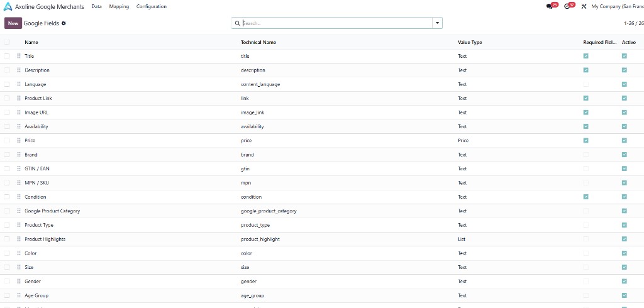This screenshot has width=644, height=308.
Task: Open the chat messages icon
Action: (550, 6)
